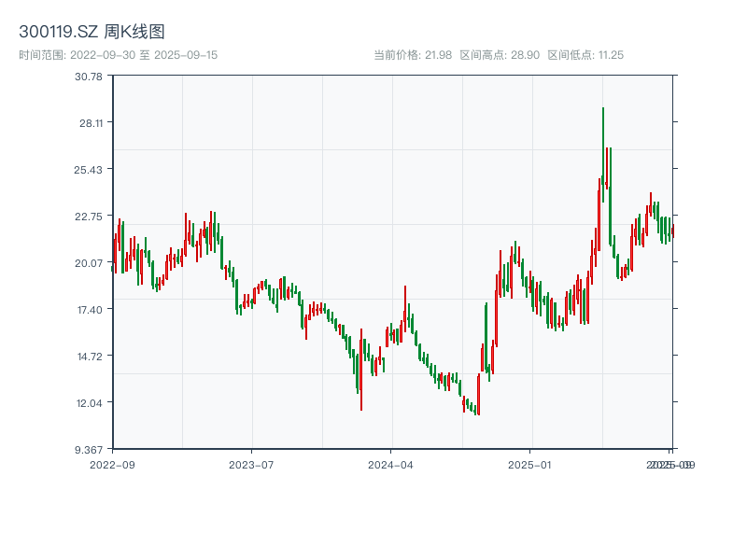Screen dimensions: 747x560
Task: Select the 25.43 y-axis tick label
Action: [x=89, y=169]
